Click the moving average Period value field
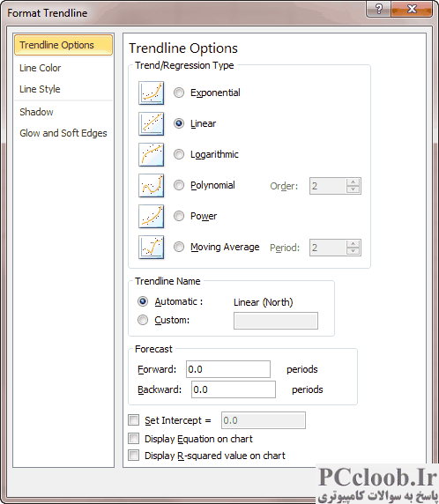 [x=328, y=248]
